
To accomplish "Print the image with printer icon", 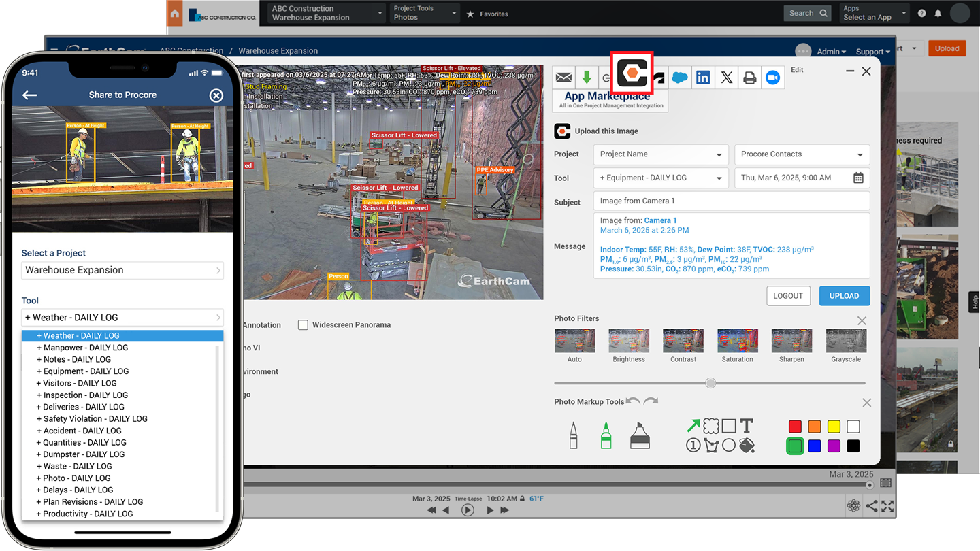I will [749, 78].
